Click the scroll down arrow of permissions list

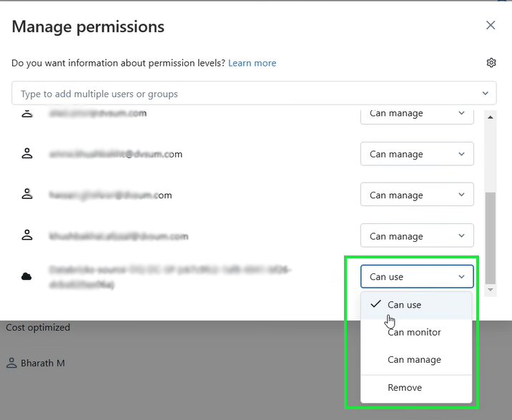click(x=490, y=290)
